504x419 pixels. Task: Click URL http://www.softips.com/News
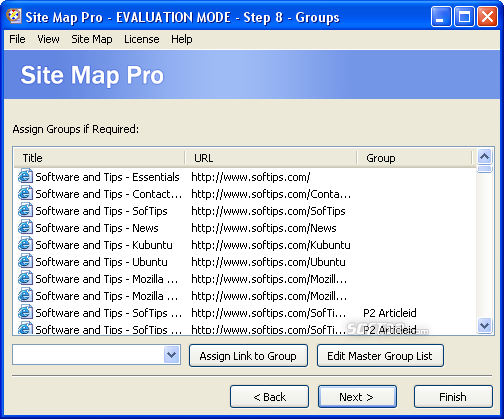(264, 228)
